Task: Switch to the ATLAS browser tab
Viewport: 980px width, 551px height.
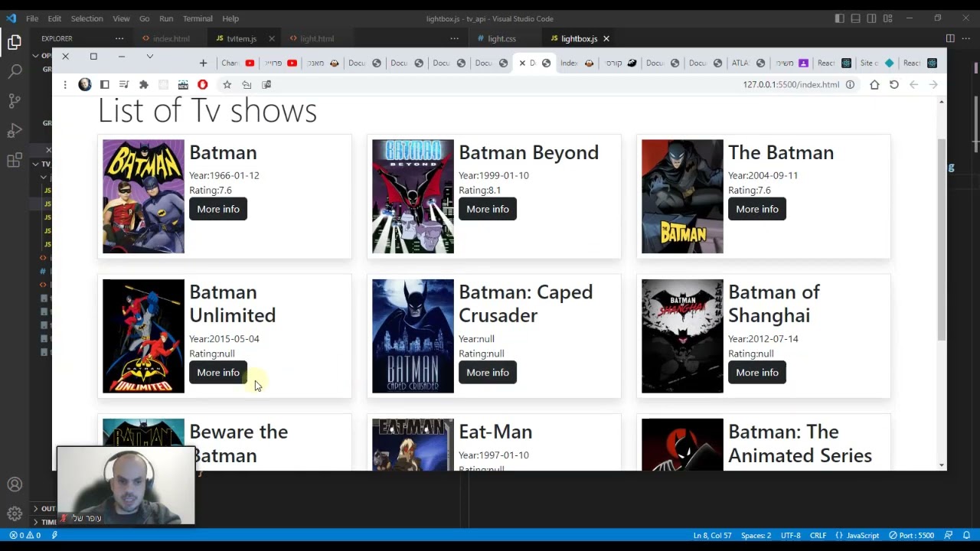Action: coord(748,63)
